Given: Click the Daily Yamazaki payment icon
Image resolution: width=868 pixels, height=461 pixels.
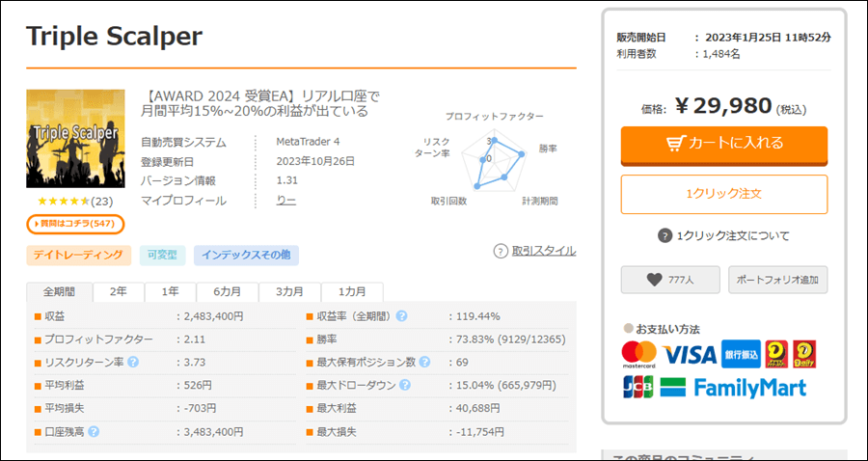Looking at the screenshot, I should coord(804,354).
